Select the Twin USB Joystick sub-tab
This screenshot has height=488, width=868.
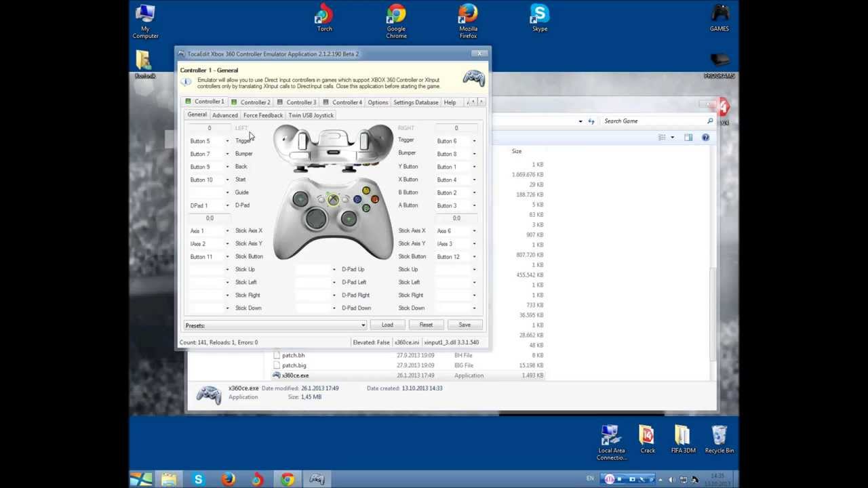tap(311, 115)
